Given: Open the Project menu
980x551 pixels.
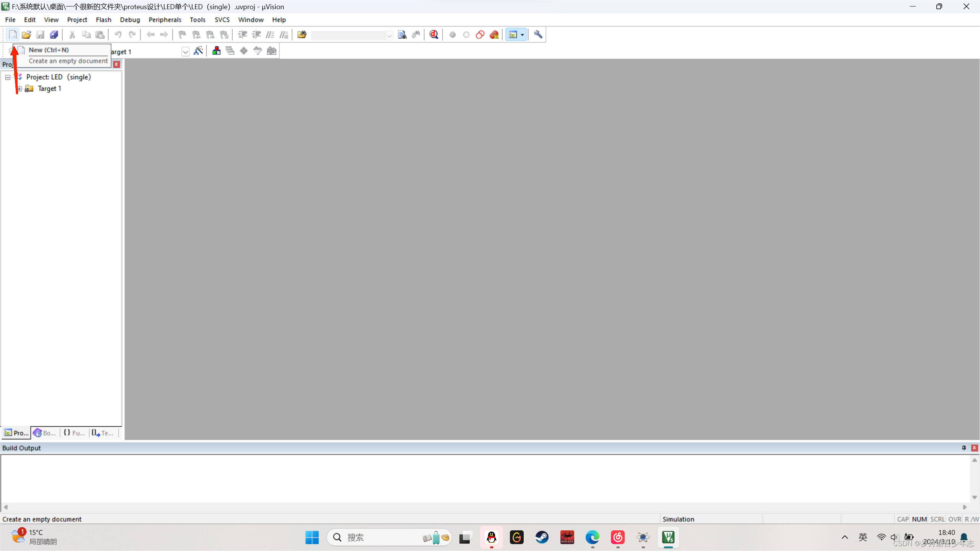Looking at the screenshot, I should coord(77,20).
